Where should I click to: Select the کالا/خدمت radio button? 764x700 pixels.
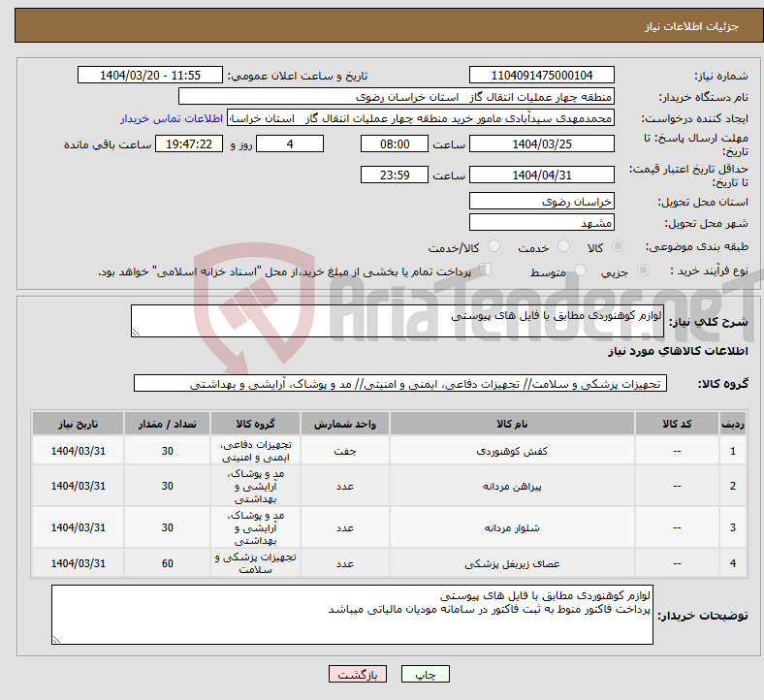(x=494, y=246)
